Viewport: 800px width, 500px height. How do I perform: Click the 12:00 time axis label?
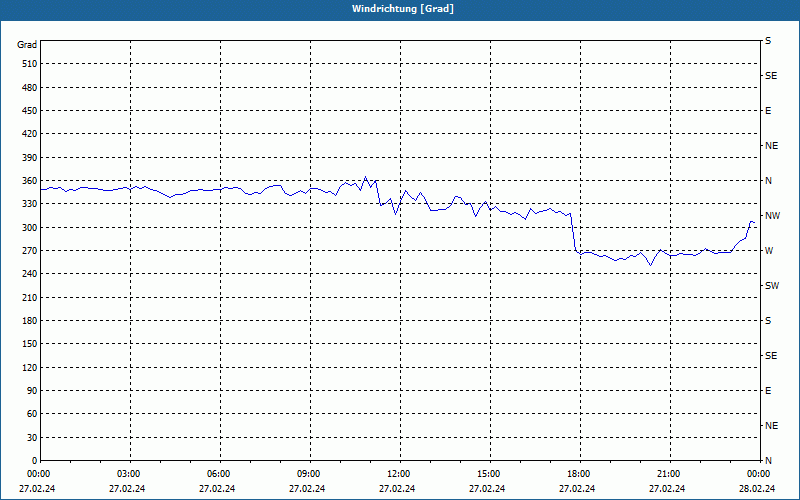tap(400, 474)
